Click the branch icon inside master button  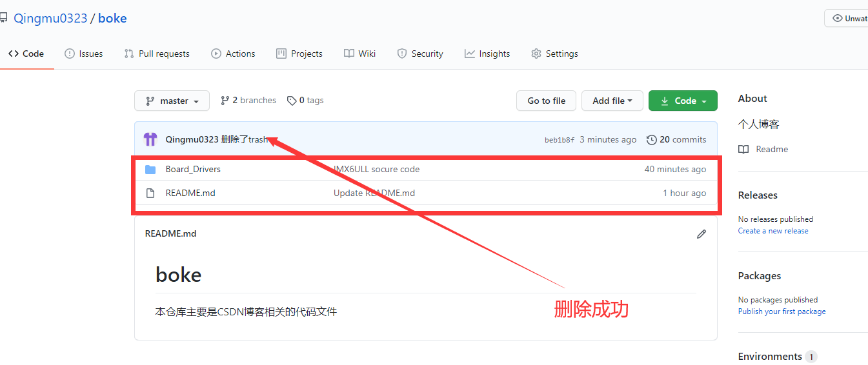(x=150, y=101)
